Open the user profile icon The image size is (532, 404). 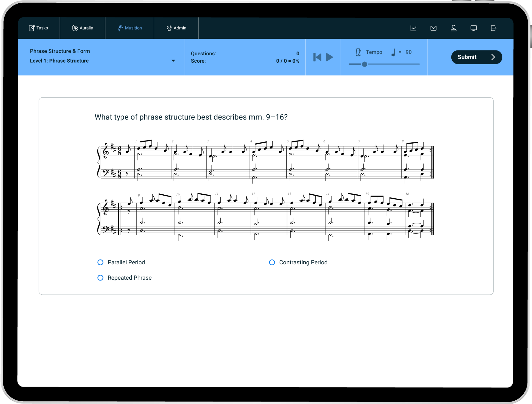click(x=453, y=28)
